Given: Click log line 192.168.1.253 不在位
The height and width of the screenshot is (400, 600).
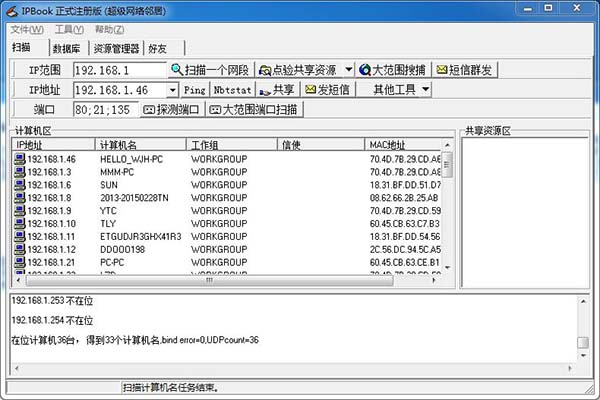Looking at the screenshot, I should (x=52, y=301).
